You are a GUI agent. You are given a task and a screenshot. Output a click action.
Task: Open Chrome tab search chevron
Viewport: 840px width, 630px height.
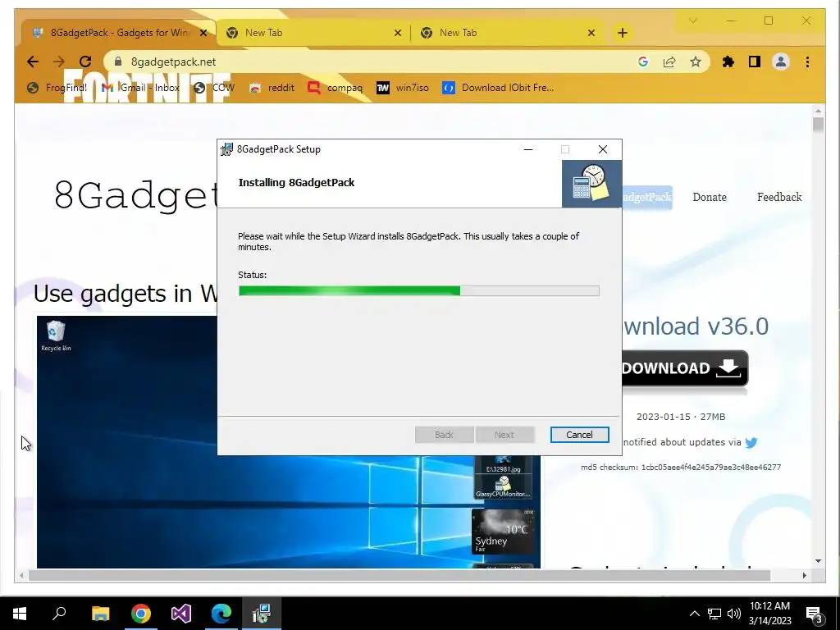(x=692, y=21)
